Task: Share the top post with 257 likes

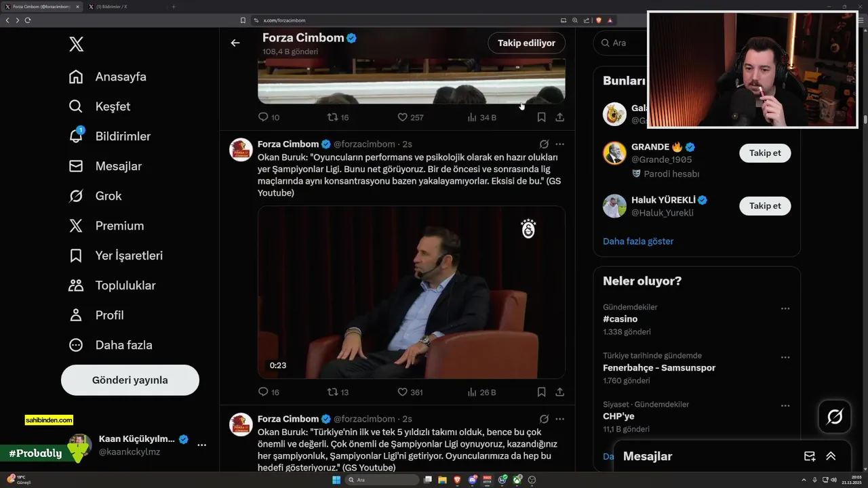Action: pyautogui.click(x=560, y=117)
